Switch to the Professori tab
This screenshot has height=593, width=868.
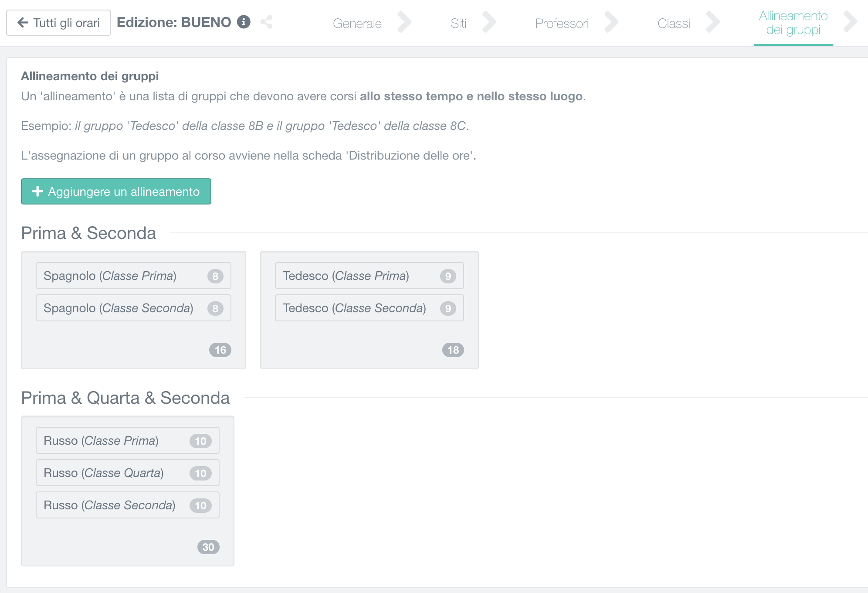562,24
